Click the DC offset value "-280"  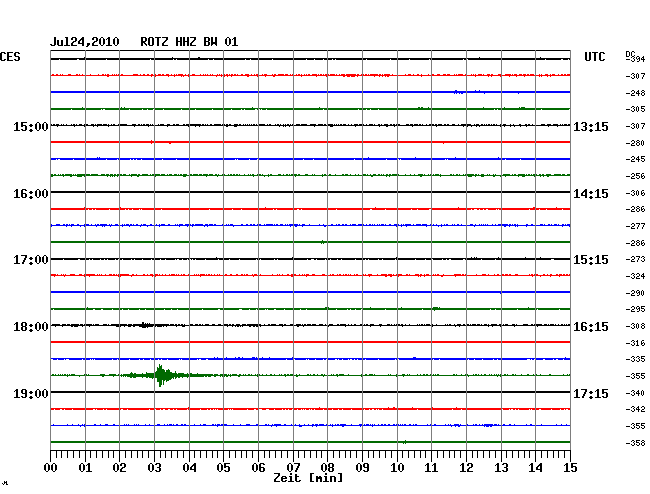[635, 143]
